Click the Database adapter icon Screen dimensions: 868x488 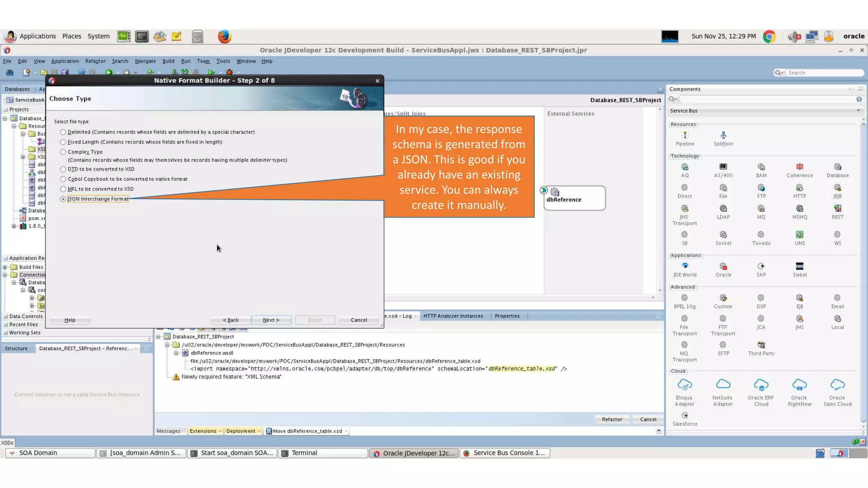837,167
